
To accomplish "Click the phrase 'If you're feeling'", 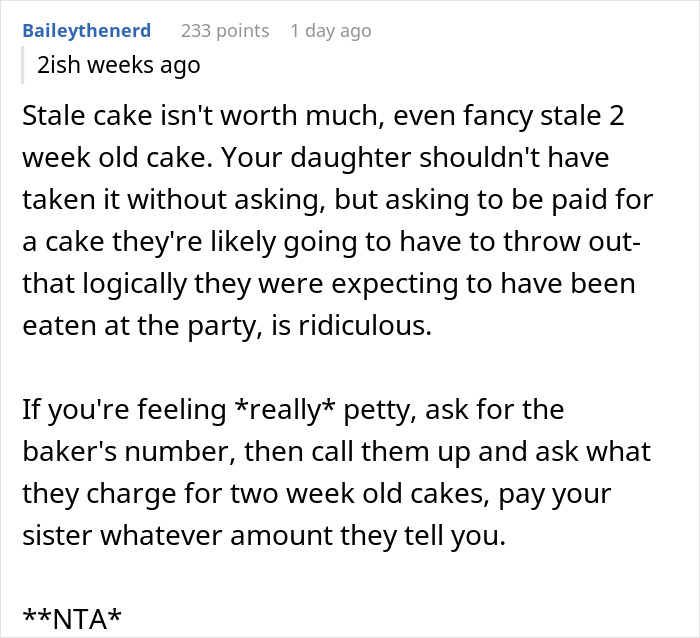I will point(124,409).
